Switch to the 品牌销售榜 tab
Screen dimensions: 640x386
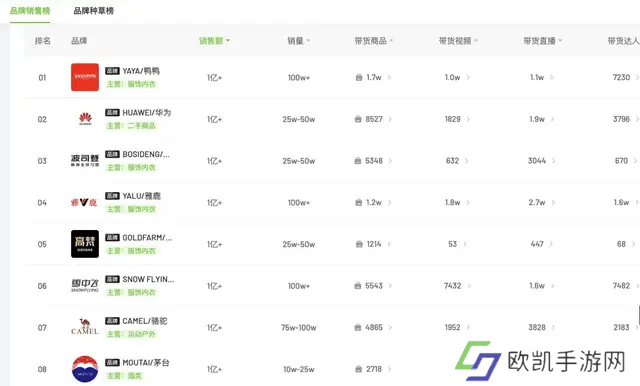[x=30, y=11]
